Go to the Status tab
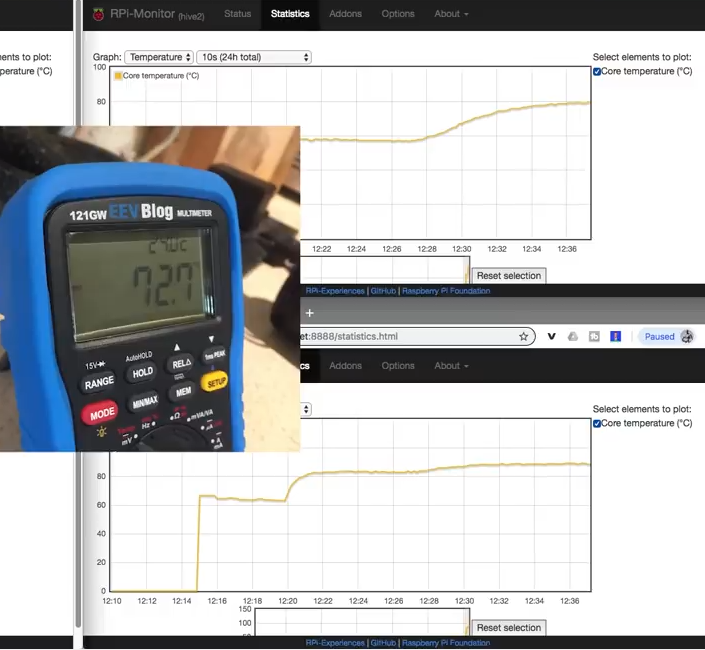 tap(238, 14)
